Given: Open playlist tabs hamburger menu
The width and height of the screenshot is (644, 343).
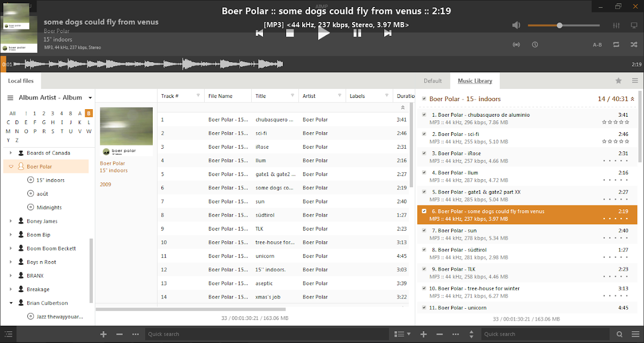Looking at the screenshot, I should coord(635,81).
